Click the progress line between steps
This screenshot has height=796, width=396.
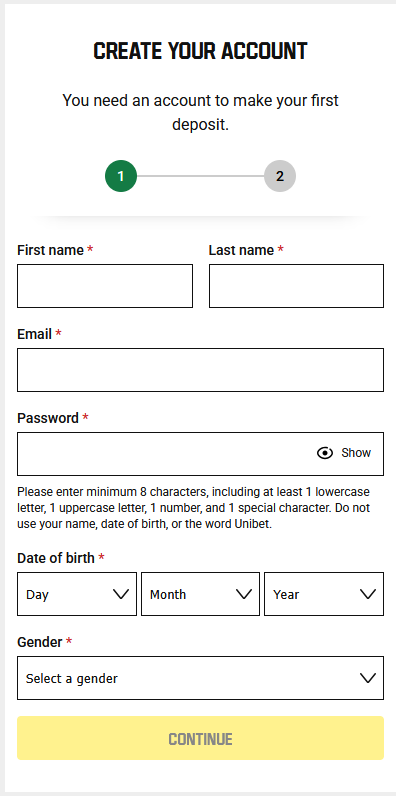coord(201,176)
